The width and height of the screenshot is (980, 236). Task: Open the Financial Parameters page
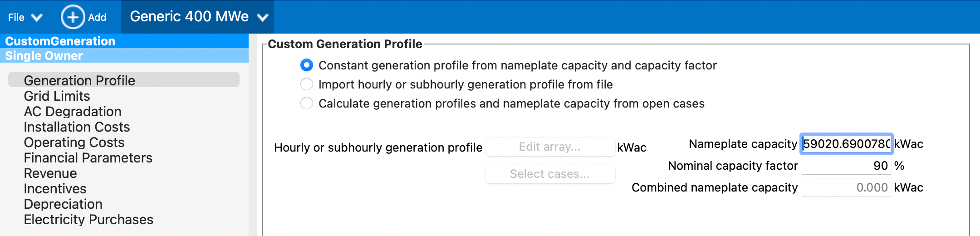pos(88,158)
